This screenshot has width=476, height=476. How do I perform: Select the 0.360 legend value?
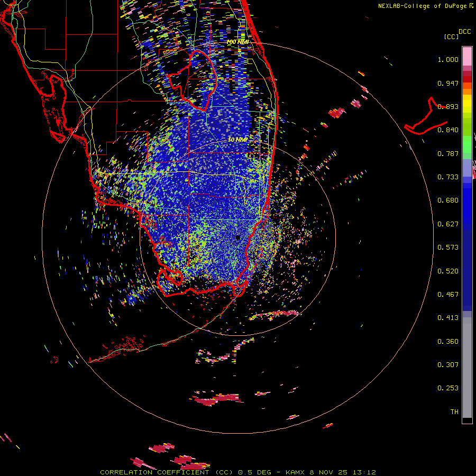tap(448, 342)
